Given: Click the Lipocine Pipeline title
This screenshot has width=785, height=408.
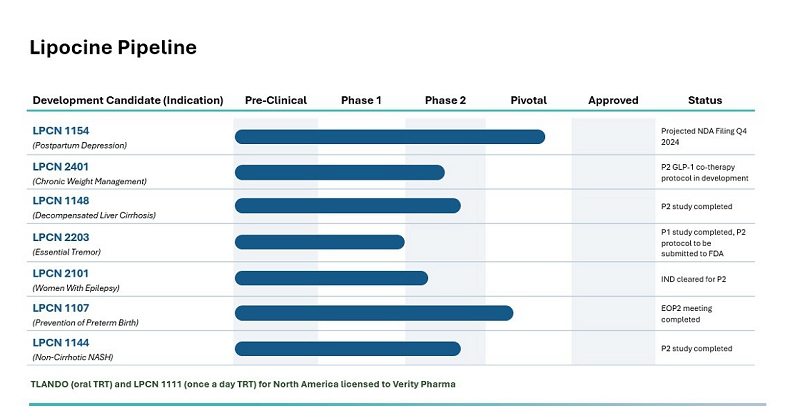Looking at the screenshot, I should pyautogui.click(x=113, y=47).
